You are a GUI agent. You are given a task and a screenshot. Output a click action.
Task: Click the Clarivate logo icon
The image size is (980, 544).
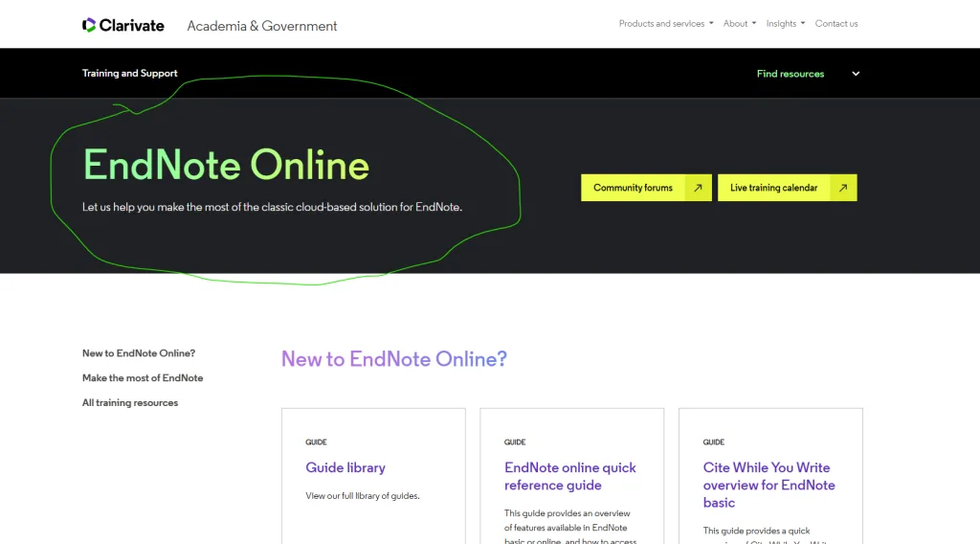(89, 25)
